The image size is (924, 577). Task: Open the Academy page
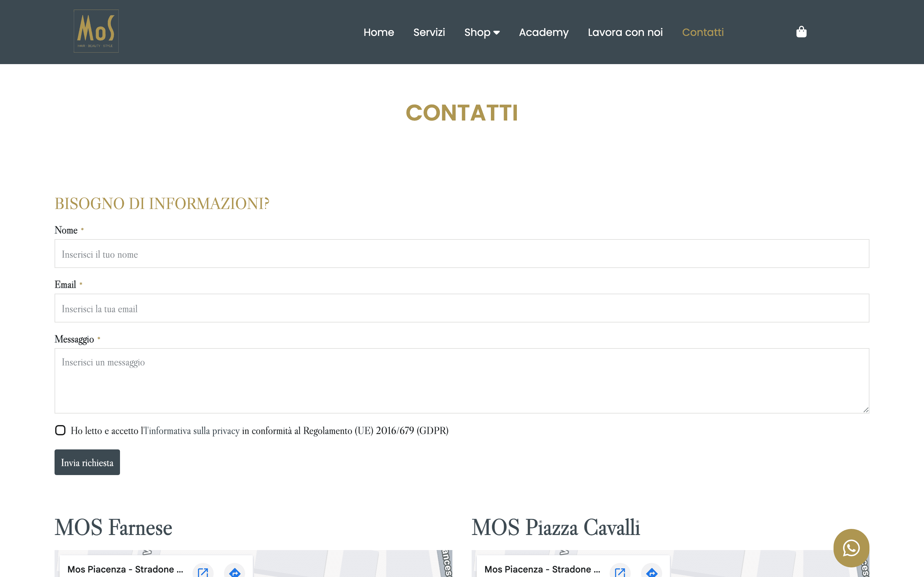pyautogui.click(x=544, y=32)
